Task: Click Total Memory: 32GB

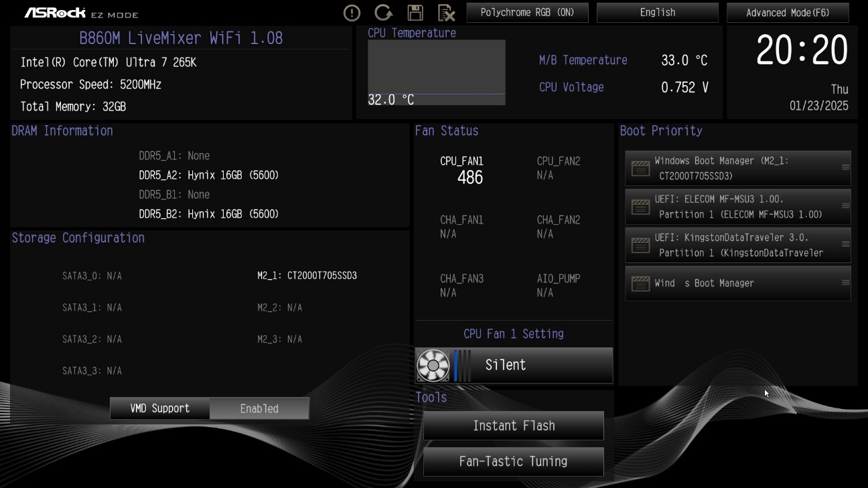Action: (73, 106)
